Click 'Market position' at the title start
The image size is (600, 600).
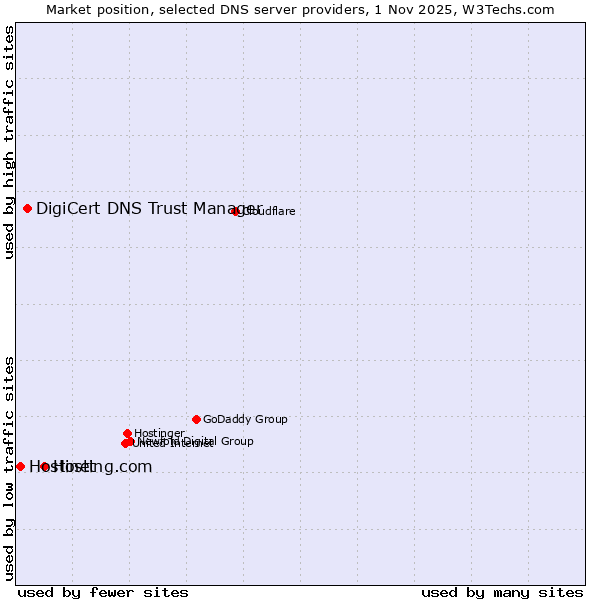pyautogui.click(x=93, y=9)
